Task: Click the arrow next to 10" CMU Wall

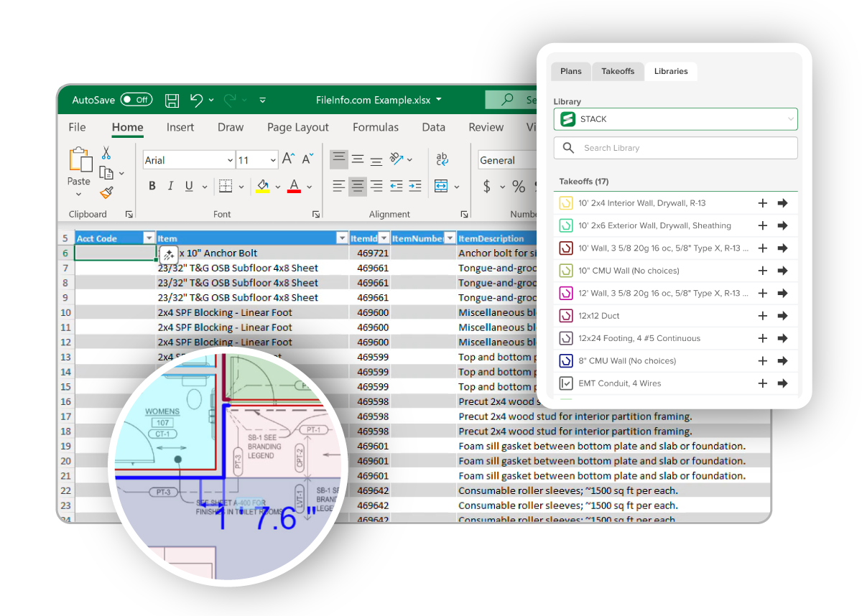Action: 782,271
